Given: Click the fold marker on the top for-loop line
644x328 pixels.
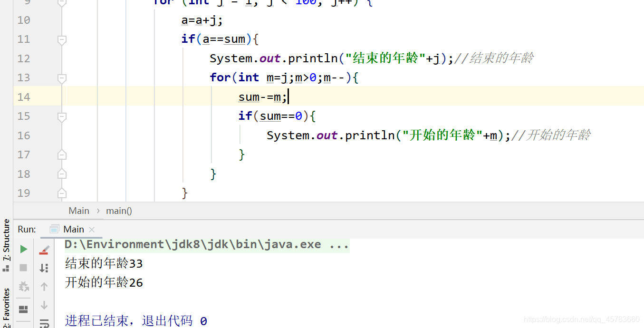Looking at the screenshot, I should click(61, 3).
